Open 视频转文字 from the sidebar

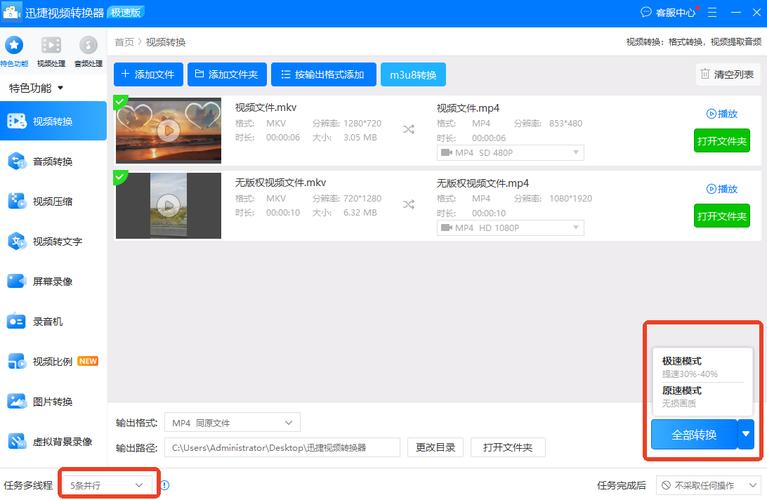click(53, 241)
